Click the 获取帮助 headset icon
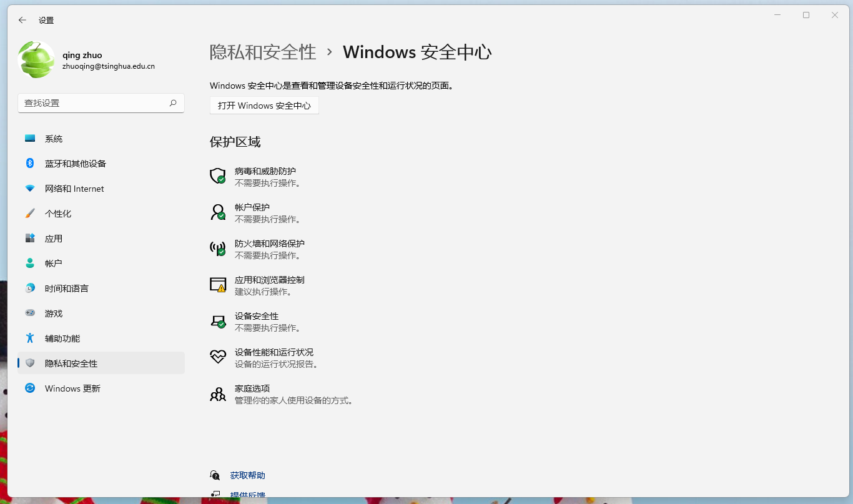The height and width of the screenshot is (504, 853). [x=215, y=475]
